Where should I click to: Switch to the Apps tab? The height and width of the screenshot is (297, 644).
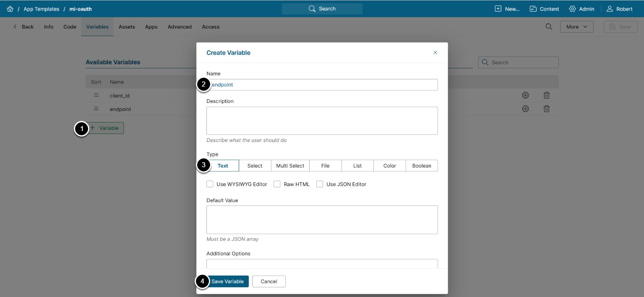pos(151,27)
